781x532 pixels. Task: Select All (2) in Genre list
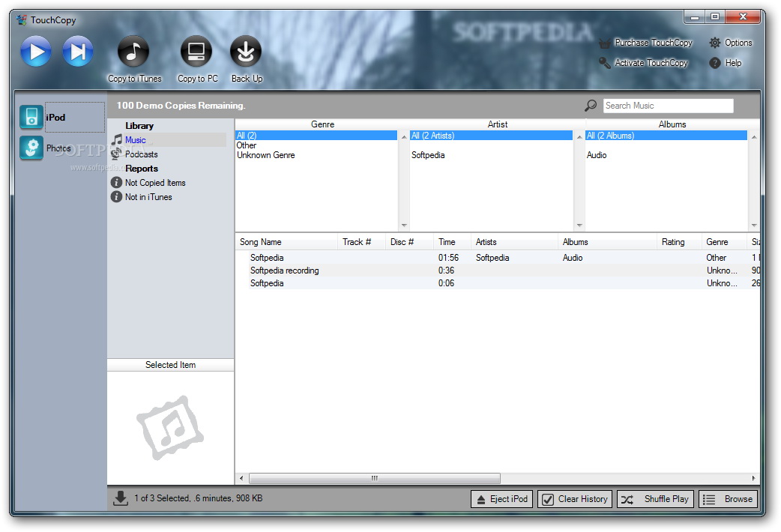coord(316,136)
